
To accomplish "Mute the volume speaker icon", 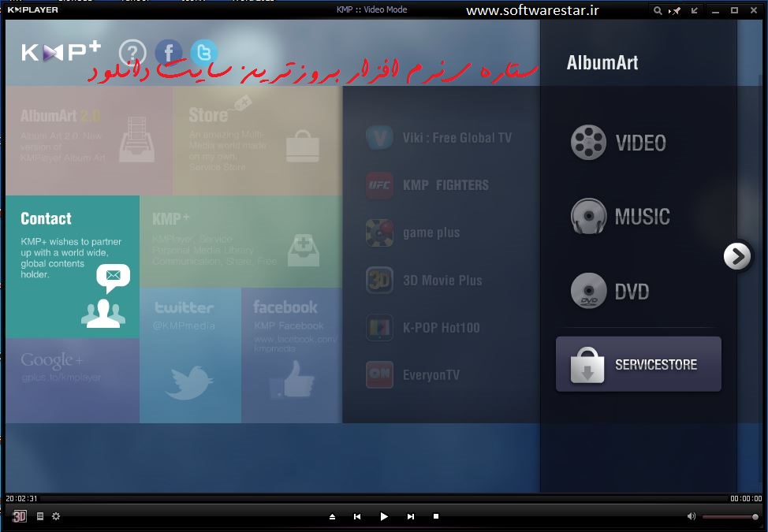I will [x=691, y=516].
